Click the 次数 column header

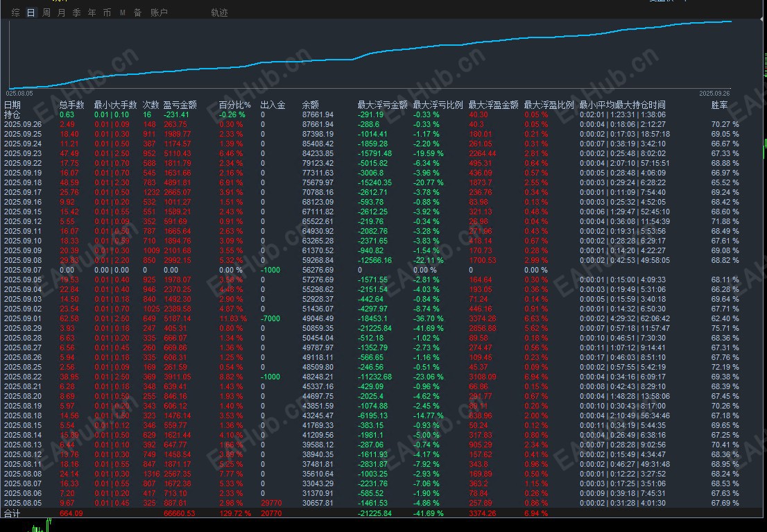pyautogui.click(x=150, y=105)
